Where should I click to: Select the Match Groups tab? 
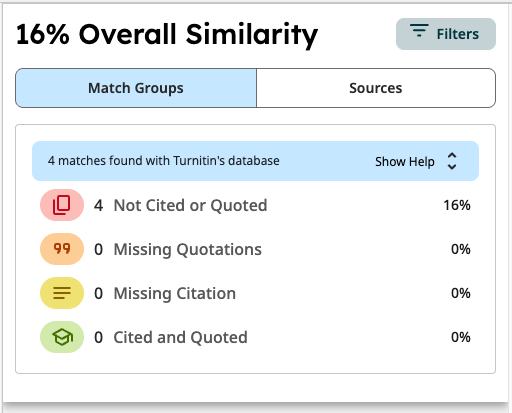click(136, 88)
